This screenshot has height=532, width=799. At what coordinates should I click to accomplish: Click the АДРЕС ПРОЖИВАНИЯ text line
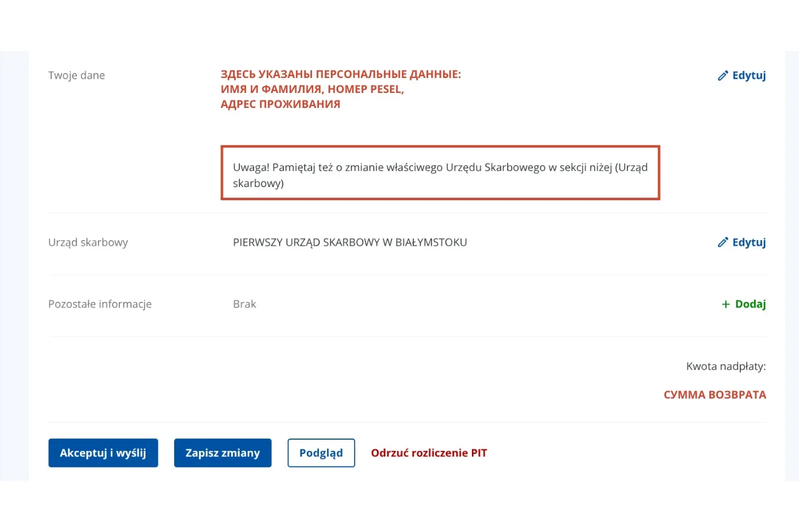point(280,104)
